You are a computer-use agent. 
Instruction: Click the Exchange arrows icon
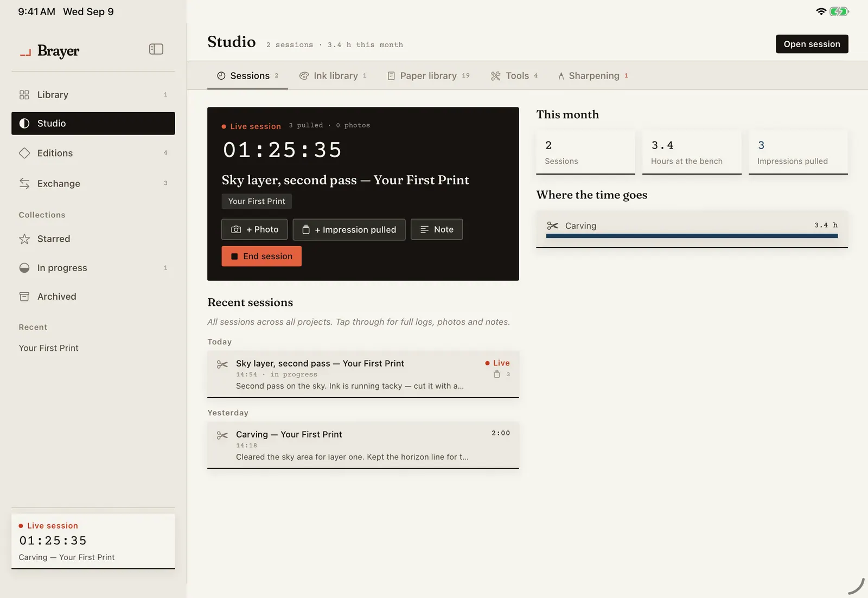pyautogui.click(x=24, y=184)
